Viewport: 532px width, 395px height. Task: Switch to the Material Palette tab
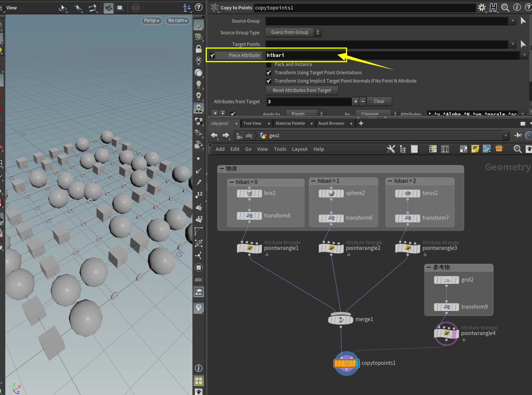pyautogui.click(x=290, y=123)
